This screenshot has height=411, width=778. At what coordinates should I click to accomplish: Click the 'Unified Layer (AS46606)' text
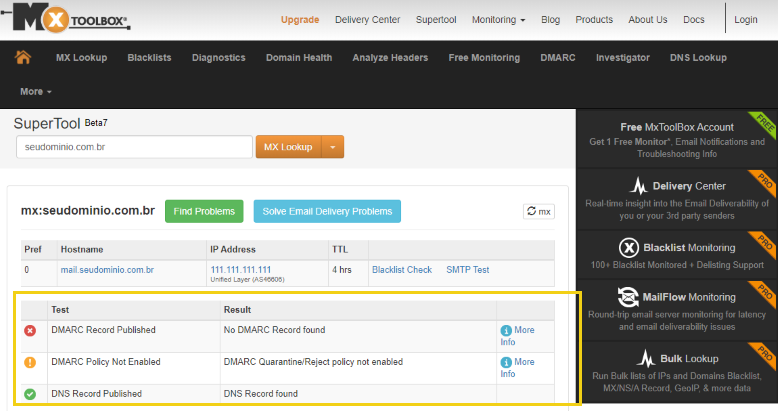248,280
